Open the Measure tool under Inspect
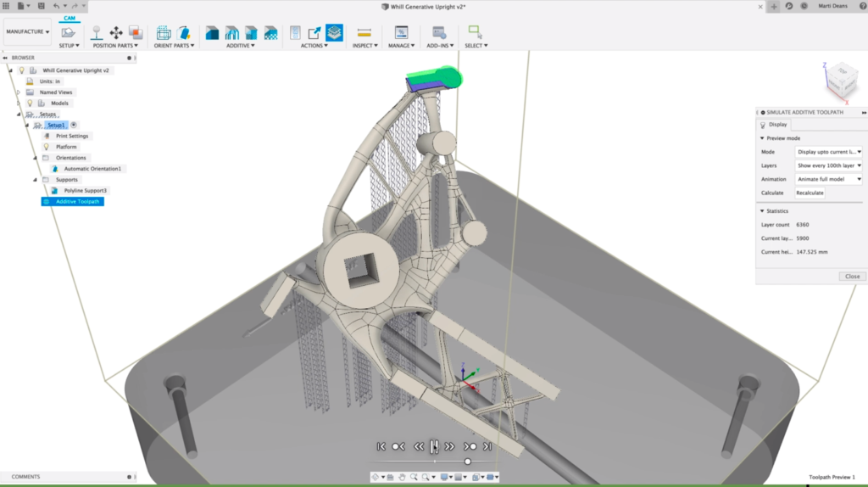This screenshot has height=487, width=868. [364, 33]
